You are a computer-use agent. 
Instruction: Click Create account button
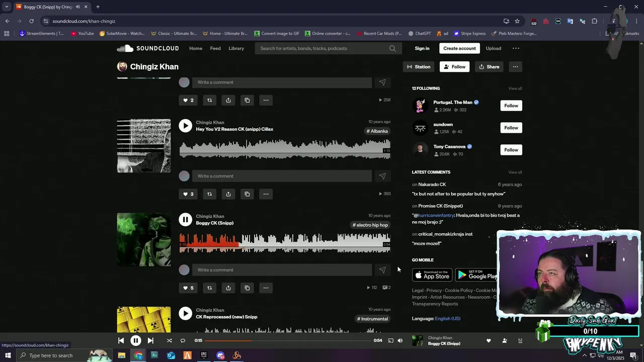click(x=459, y=48)
